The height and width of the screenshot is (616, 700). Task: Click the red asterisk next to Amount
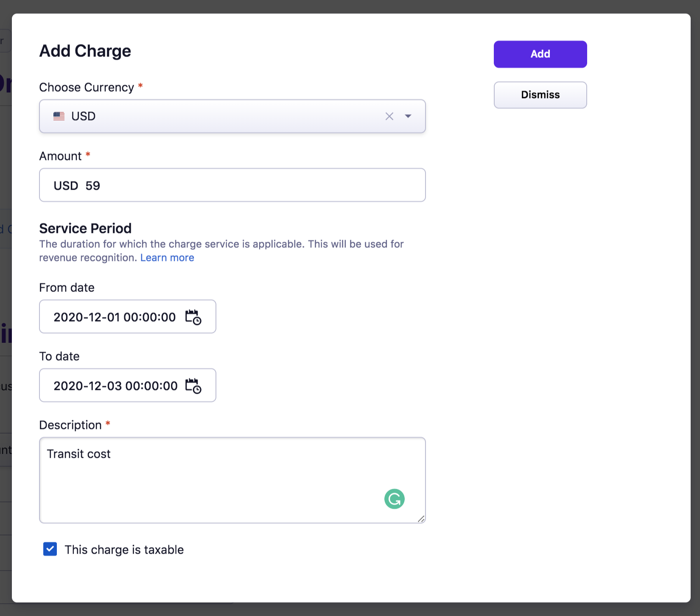88,155
